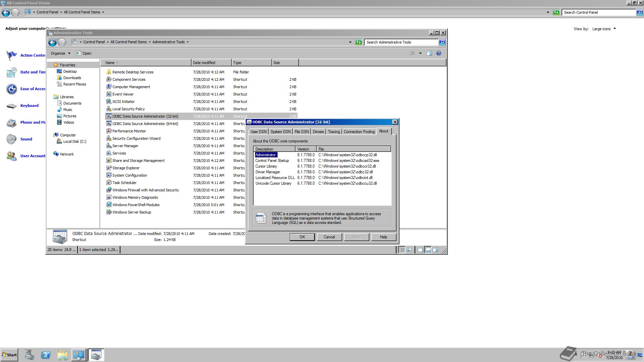644x362 pixels.
Task: Toggle the preview pane icon in toolbar
Action: tap(429, 53)
